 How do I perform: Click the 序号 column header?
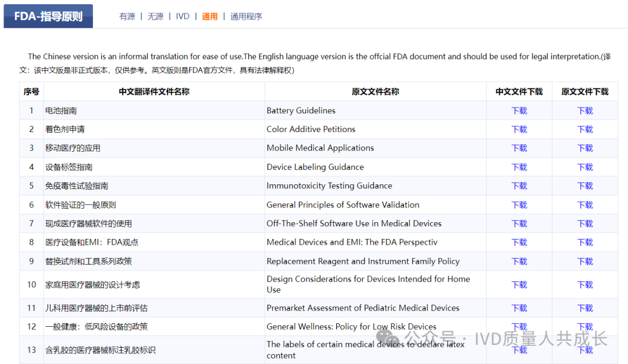coord(31,92)
